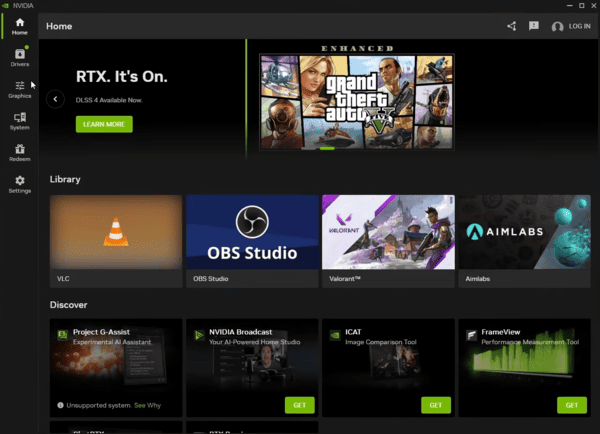Open the Redeem rewards section

[x=19, y=152]
